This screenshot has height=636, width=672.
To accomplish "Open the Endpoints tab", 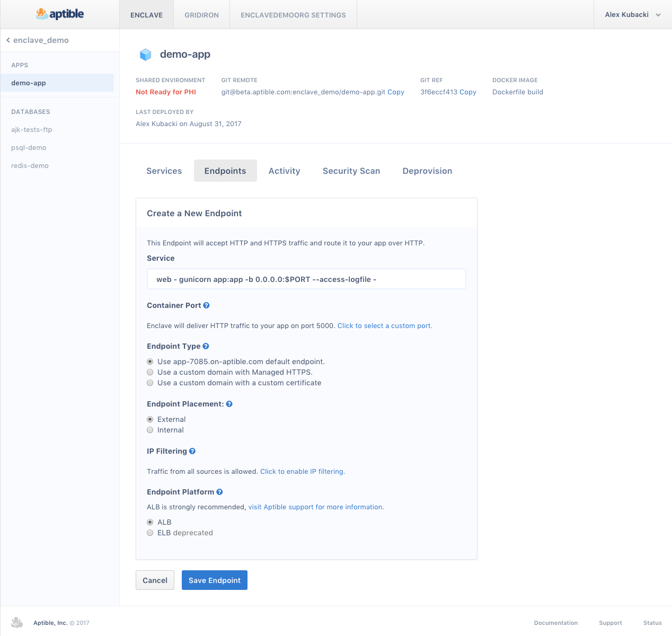I will (225, 171).
